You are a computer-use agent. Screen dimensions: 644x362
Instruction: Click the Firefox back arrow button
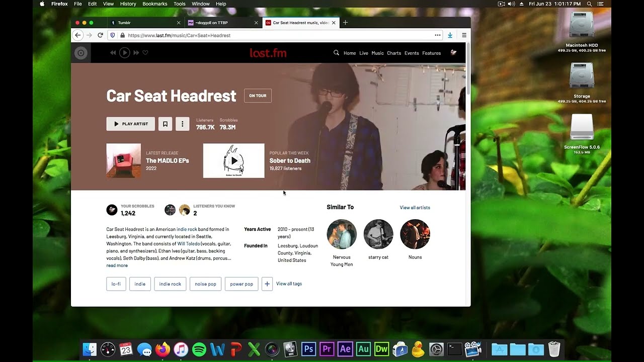pyautogui.click(x=77, y=35)
